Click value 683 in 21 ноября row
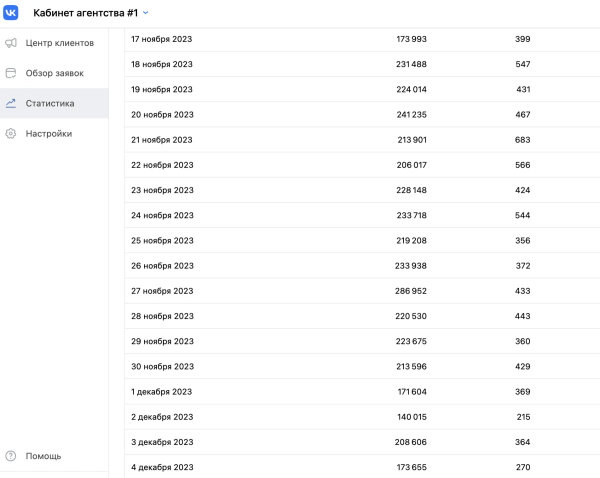The image size is (600, 478). 522,140
